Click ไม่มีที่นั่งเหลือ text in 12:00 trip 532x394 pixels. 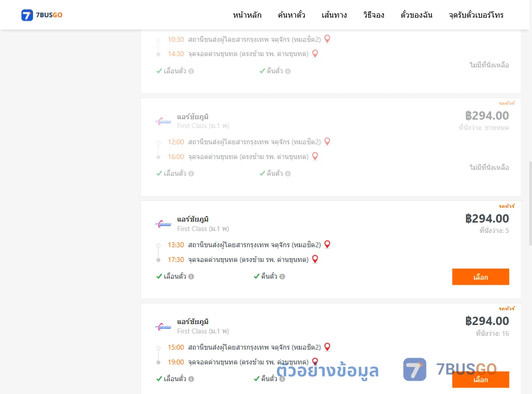(x=489, y=167)
